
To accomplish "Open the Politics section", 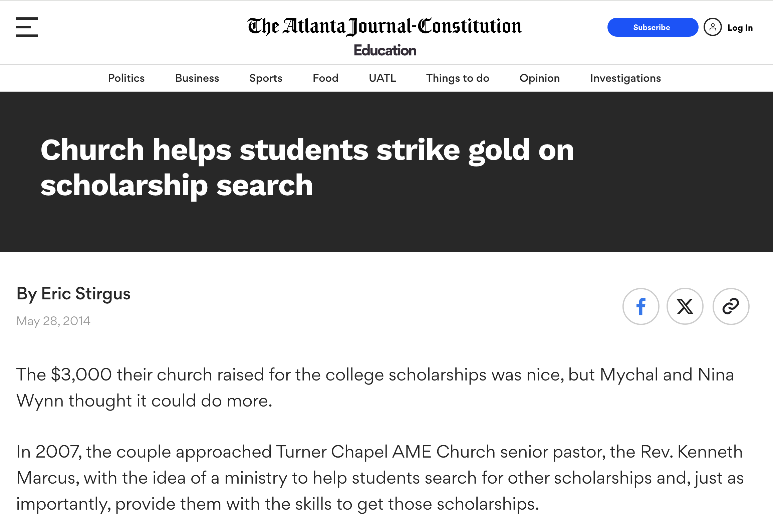I will (126, 78).
